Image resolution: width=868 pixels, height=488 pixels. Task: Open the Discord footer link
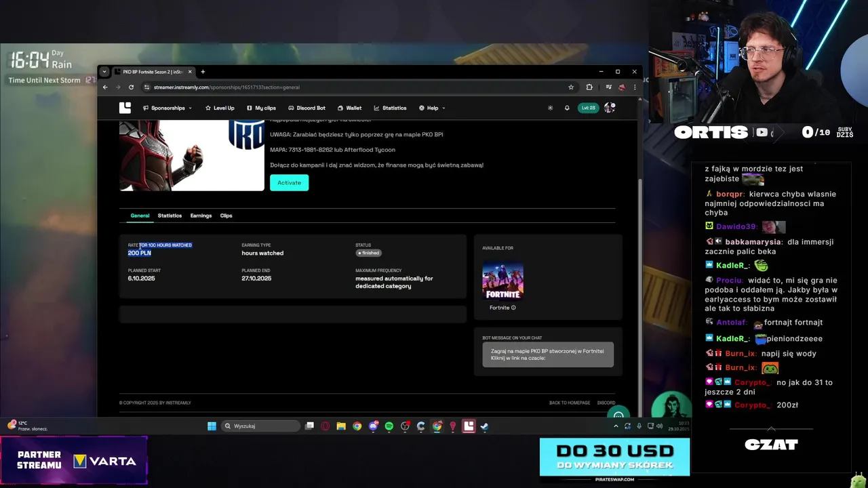606,403
